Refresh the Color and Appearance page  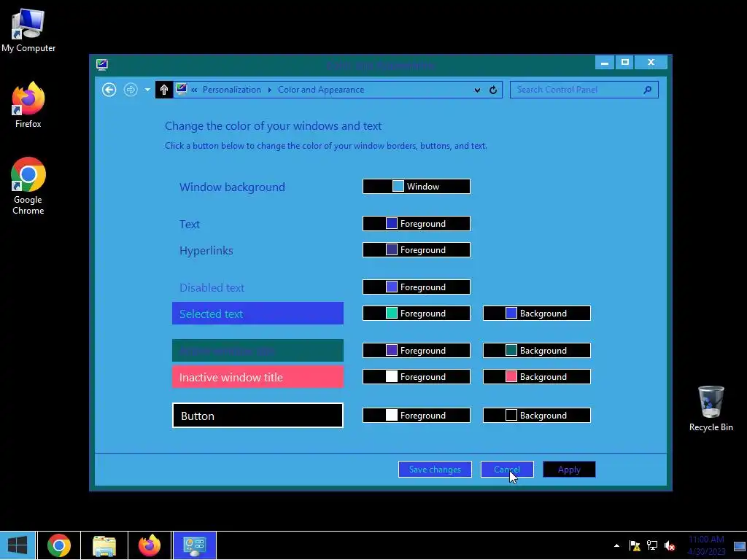[x=493, y=90]
